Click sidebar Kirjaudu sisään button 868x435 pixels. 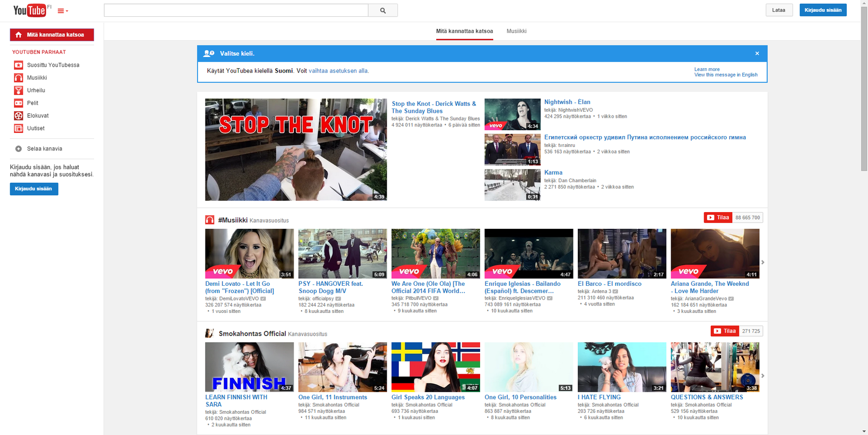[34, 189]
